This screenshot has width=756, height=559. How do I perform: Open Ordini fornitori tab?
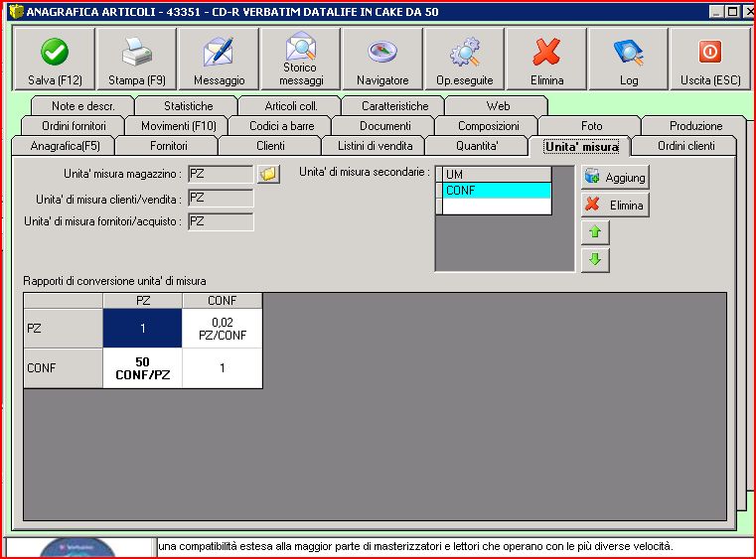coord(74,126)
